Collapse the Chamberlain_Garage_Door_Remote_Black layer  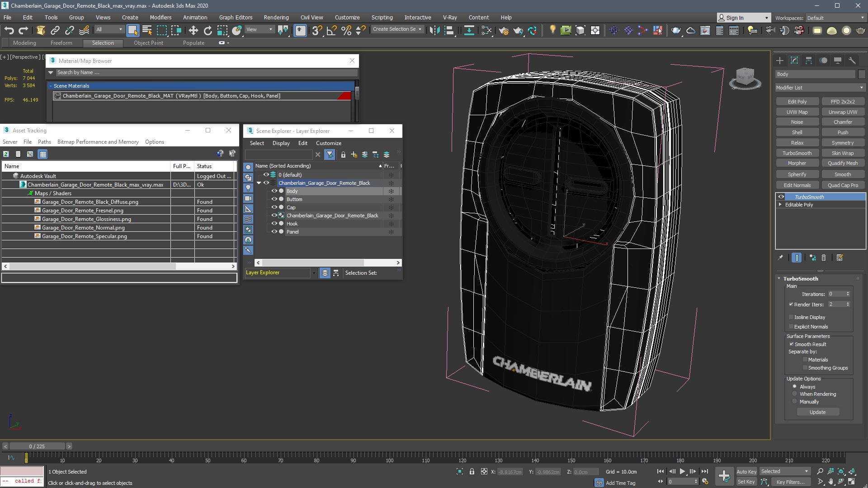coord(259,183)
